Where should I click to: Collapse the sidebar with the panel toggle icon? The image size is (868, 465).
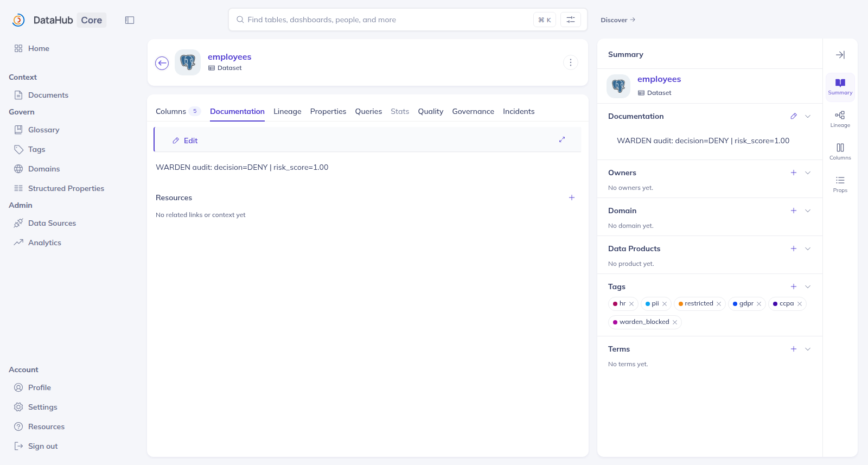click(130, 20)
